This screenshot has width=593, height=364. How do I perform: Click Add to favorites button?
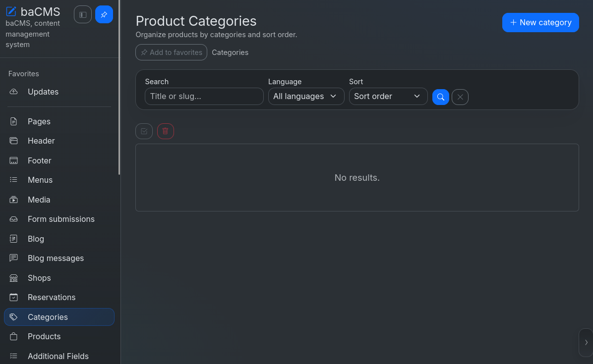pos(172,52)
